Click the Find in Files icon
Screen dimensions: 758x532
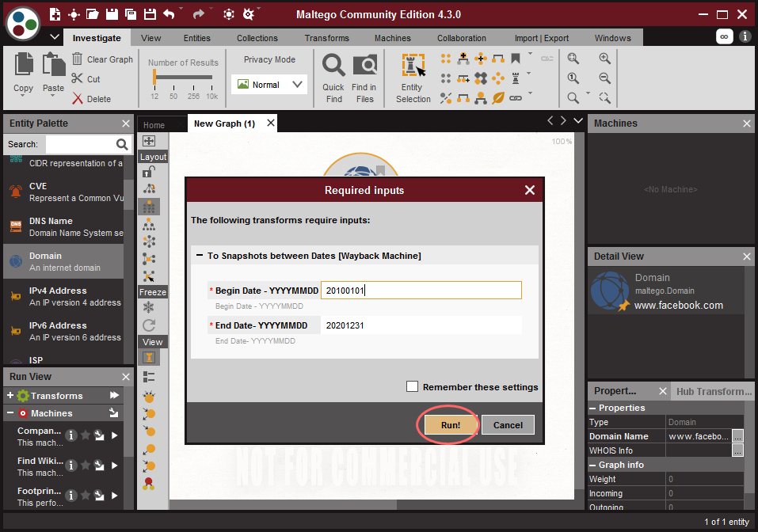(365, 65)
